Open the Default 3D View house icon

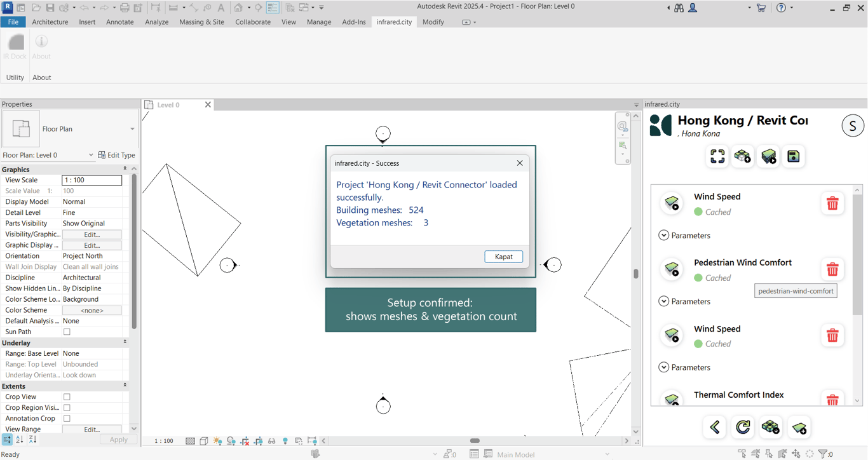[238, 8]
